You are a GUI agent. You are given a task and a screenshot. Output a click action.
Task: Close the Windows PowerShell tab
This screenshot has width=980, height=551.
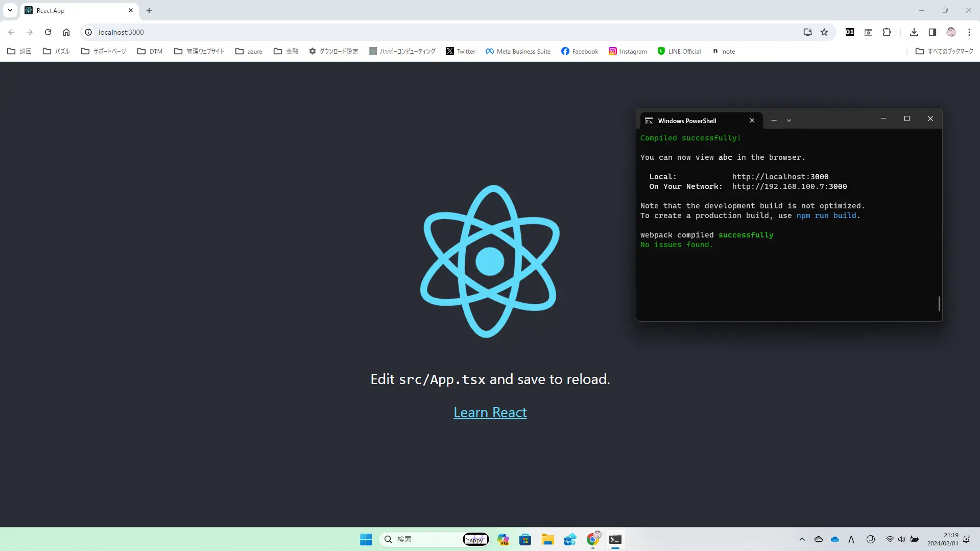(x=752, y=121)
